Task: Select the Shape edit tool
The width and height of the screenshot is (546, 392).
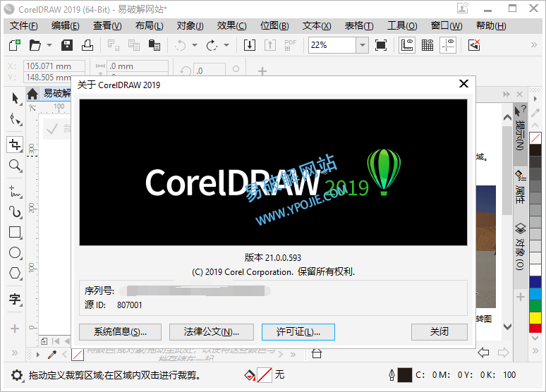Action: click(15, 119)
